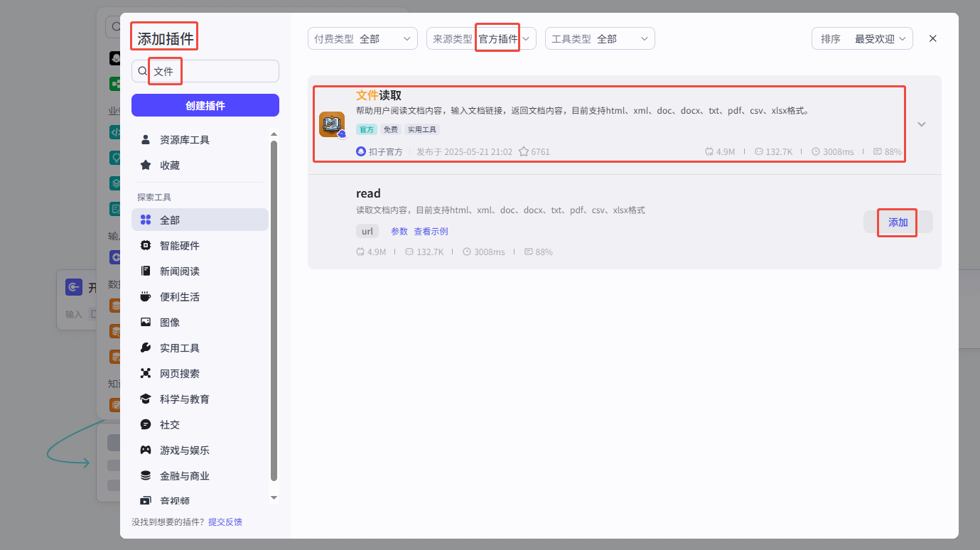The image size is (980, 550).
Task: Click 添加 to add read tool
Action: [x=898, y=222]
